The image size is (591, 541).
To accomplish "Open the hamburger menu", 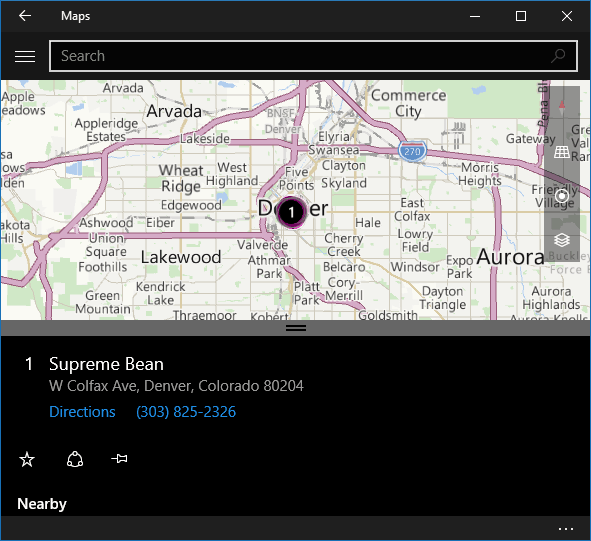I will point(25,56).
